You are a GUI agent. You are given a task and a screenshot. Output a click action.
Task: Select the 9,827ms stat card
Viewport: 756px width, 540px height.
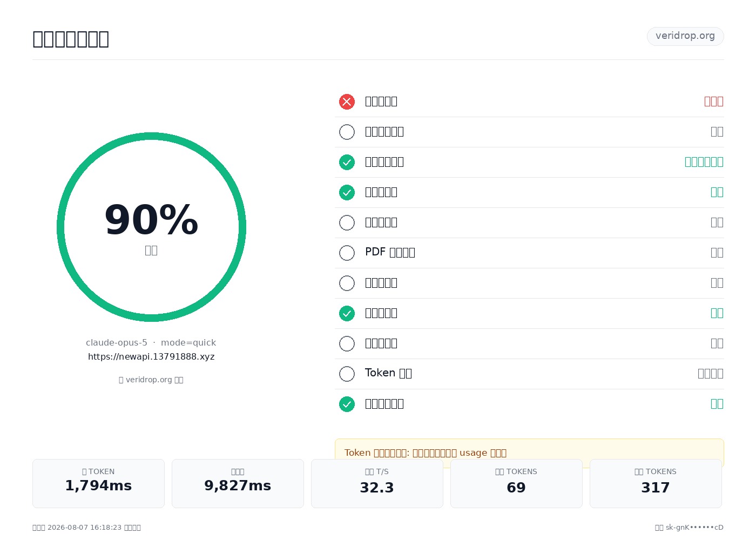pos(238,483)
